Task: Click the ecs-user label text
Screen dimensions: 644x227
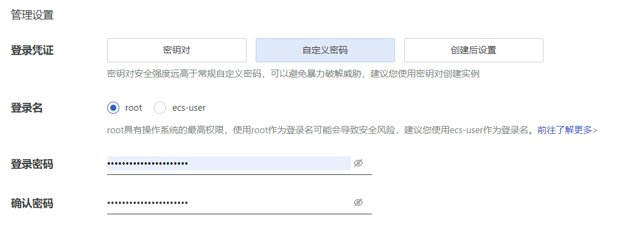Action: [x=189, y=108]
